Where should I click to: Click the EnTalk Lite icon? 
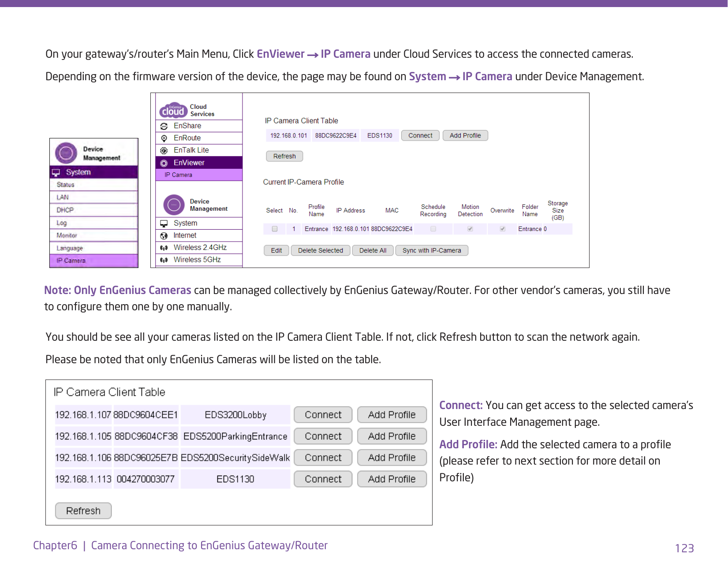[x=164, y=151]
